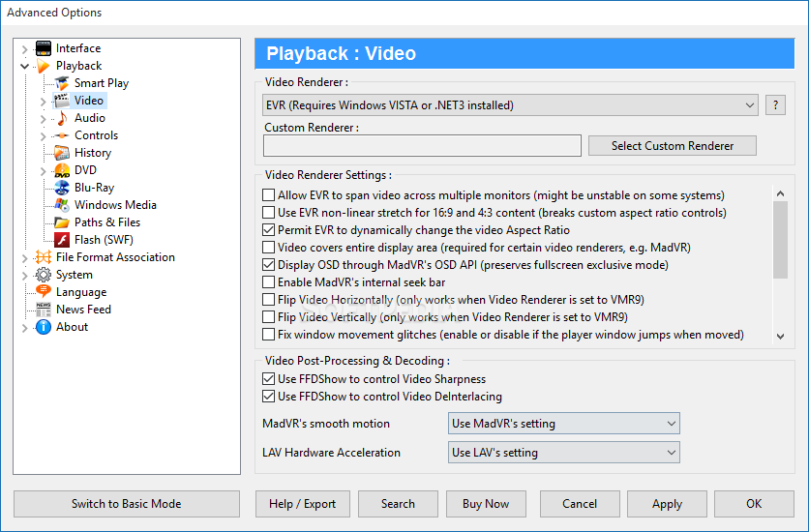Click the History icon in tree
The height and width of the screenshot is (532, 809).
pyautogui.click(x=62, y=153)
